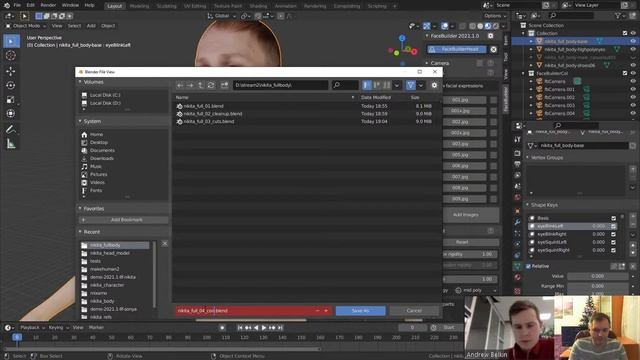Image resolution: width=640 pixels, height=360 pixels.
Task: Toggle visibility eye for Collection
Action: 633,33
